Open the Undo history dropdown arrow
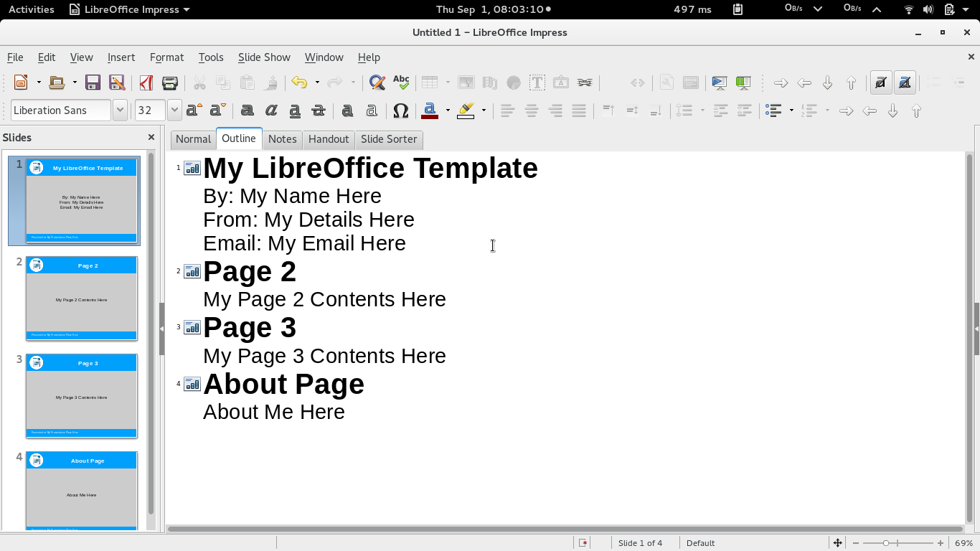The width and height of the screenshot is (980, 551). tap(317, 83)
